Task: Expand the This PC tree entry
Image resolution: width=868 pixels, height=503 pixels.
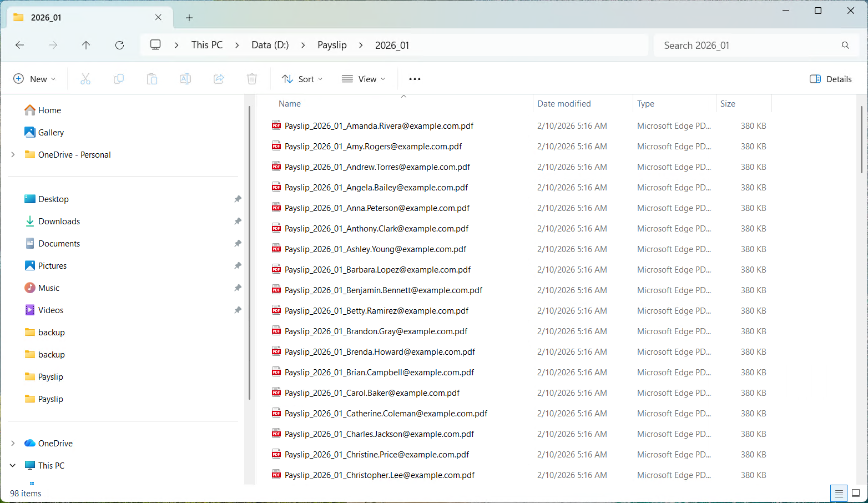Action: 12,465
